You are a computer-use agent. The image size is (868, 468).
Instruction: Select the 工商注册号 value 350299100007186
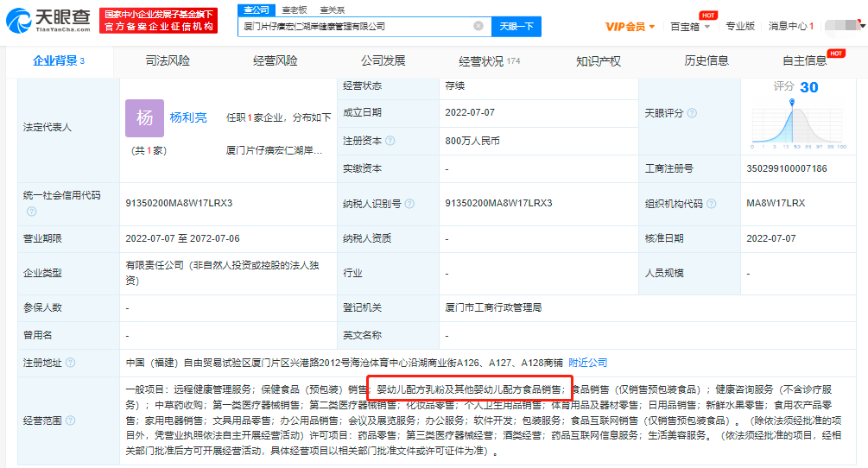coord(787,168)
